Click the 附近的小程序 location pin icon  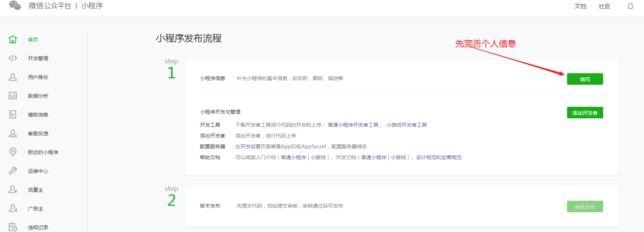(13, 152)
